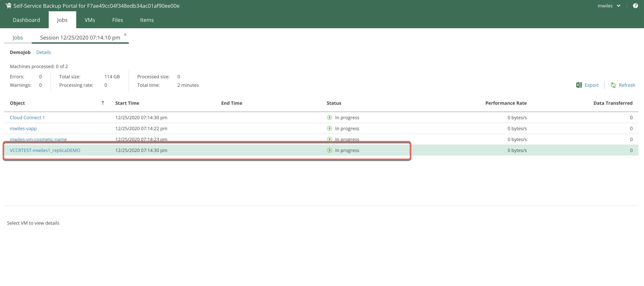Open the VMs tab
Viewport: 644px width, 286px height.
90,20
